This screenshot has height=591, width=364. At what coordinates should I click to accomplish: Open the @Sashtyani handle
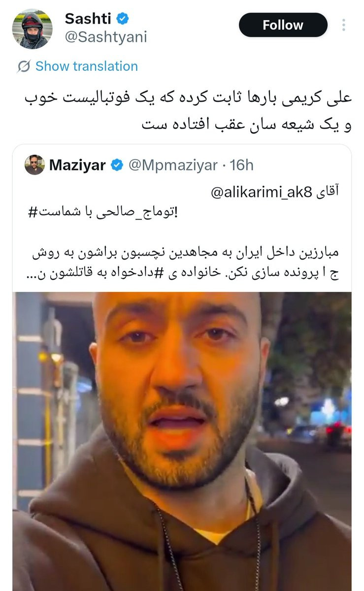[x=106, y=37]
